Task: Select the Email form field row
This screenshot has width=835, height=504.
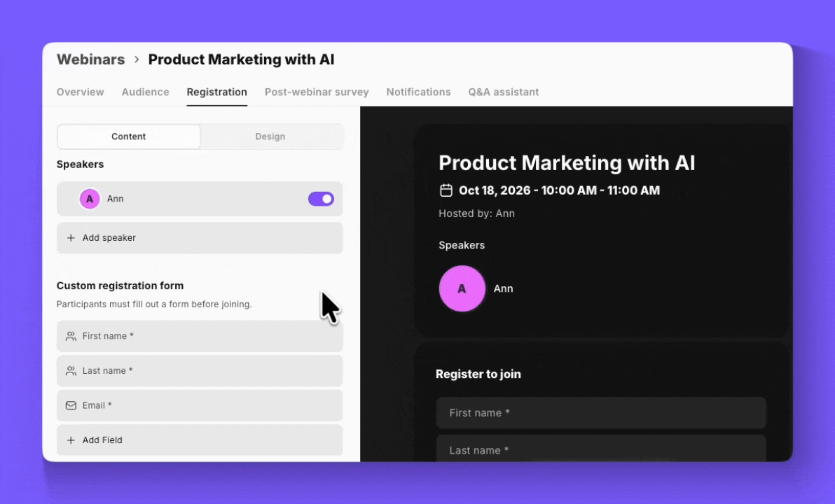Action: coord(200,405)
